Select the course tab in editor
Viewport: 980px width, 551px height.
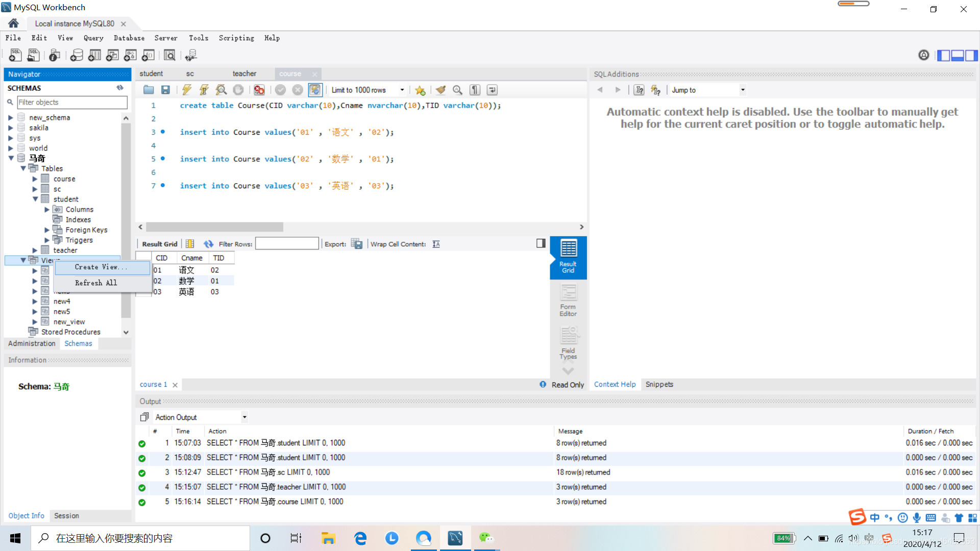point(290,73)
